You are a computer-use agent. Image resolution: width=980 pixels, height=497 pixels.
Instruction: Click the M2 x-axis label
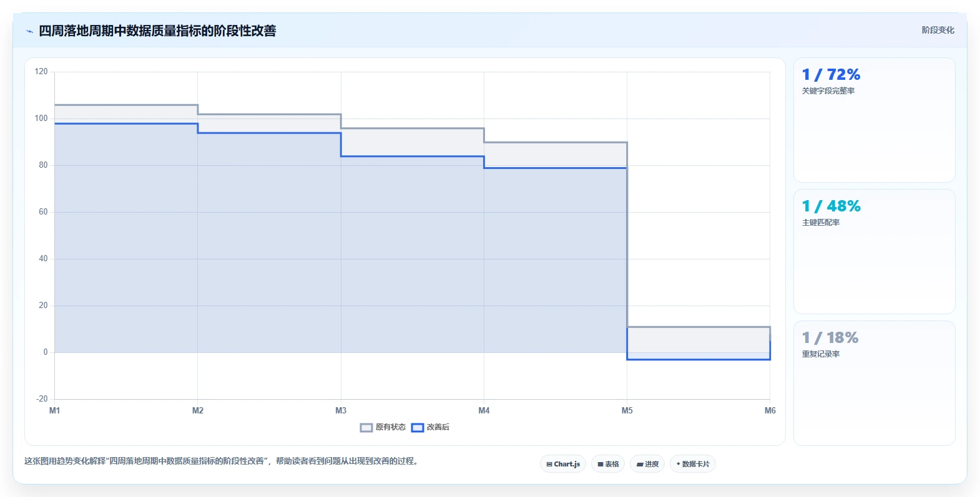coord(198,410)
